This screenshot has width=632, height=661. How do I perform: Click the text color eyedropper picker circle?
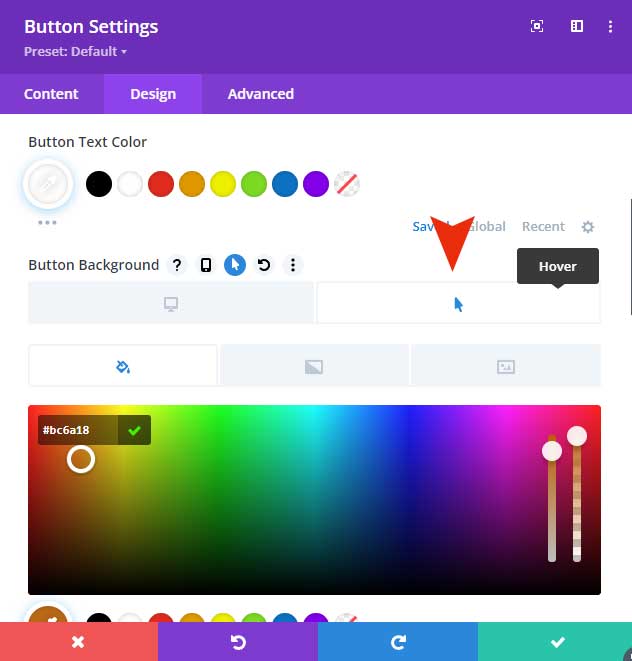coord(48,184)
